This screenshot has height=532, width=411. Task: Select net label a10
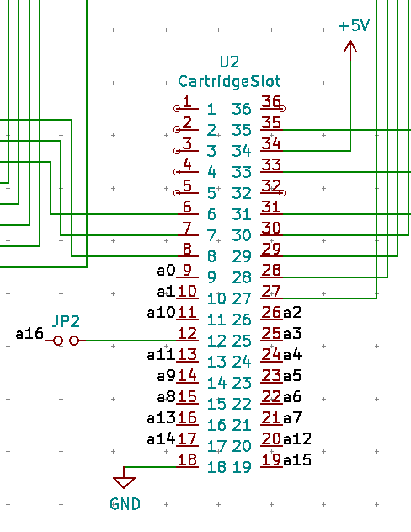pos(161,313)
